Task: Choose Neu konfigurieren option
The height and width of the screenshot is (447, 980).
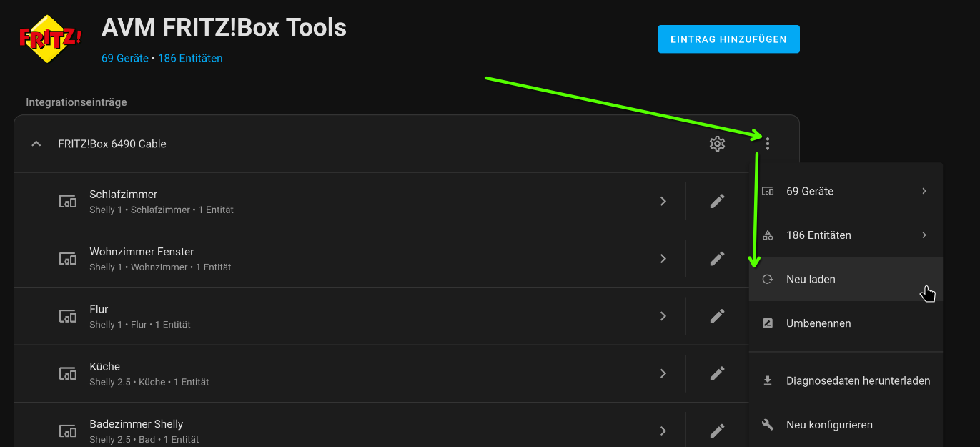Action: pyautogui.click(x=846, y=425)
